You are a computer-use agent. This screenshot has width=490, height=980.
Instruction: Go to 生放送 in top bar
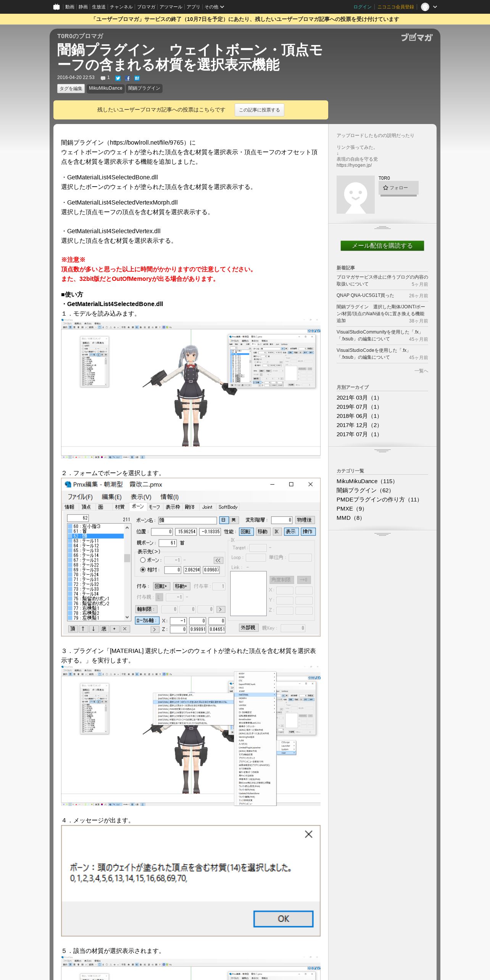point(98,7)
